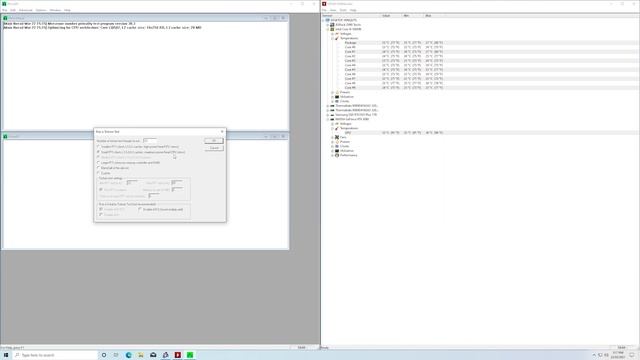
Task: Click the Samsung SSD drive icon
Action: 332,115
